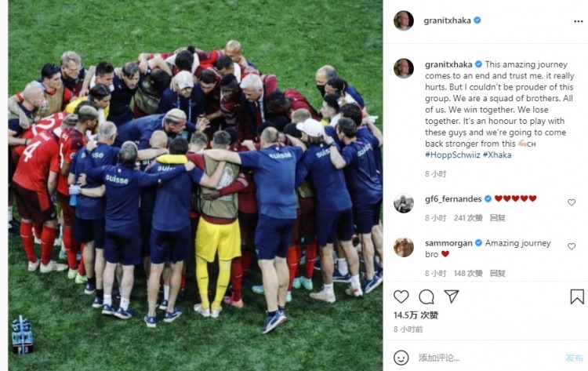The height and width of the screenshot is (371, 588).
Task: Click granitxhaka username in header
Action: pyautogui.click(x=447, y=20)
